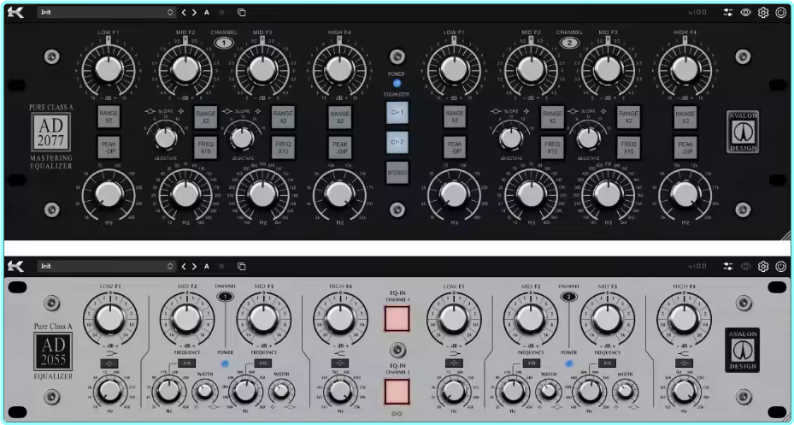Load next preset in AD 2077 toolbar
The height and width of the screenshot is (425, 794).
point(194,13)
